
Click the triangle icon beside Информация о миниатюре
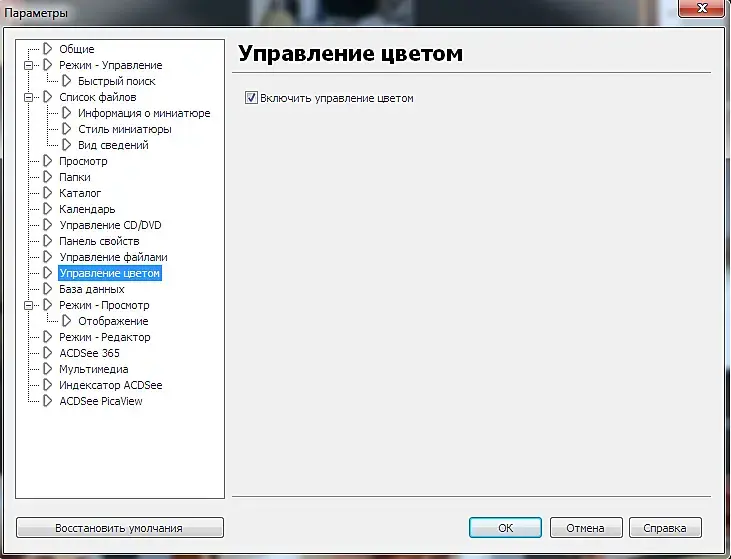[x=67, y=113]
